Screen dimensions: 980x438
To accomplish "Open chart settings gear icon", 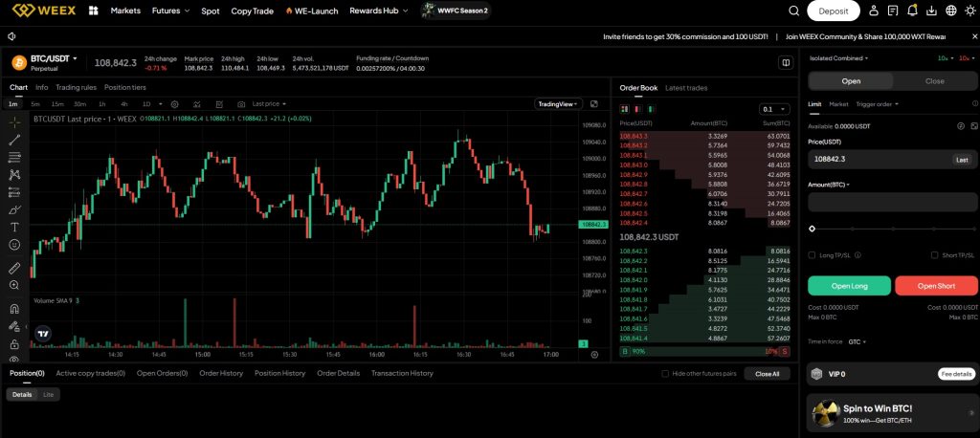I will pyautogui.click(x=175, y=103).
